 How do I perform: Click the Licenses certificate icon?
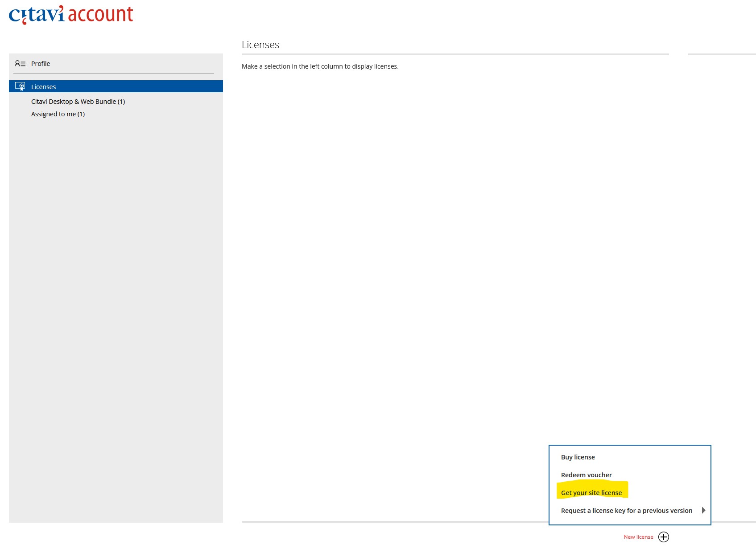[x=20, y=86]
